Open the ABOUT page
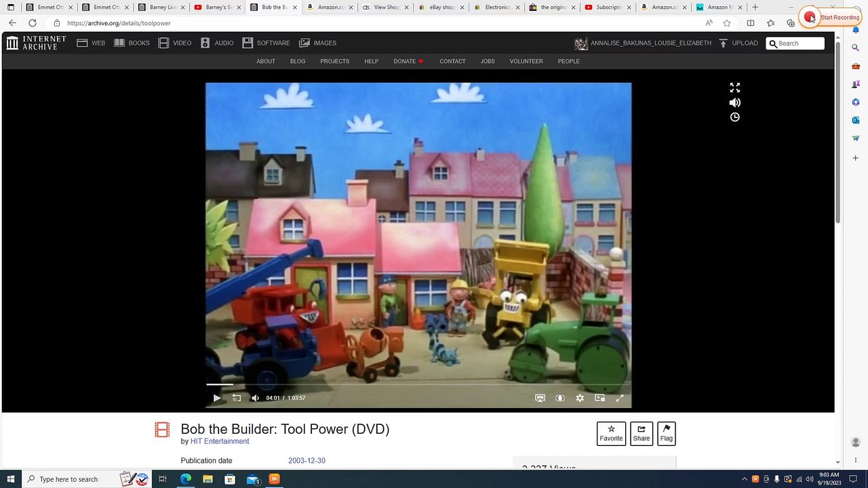The height and width of the screenshot is (488, 868). [266, 61]
